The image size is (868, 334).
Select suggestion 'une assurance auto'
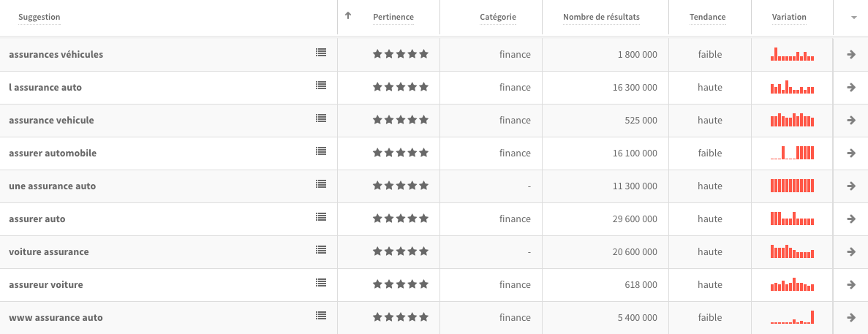click(53, 186)
